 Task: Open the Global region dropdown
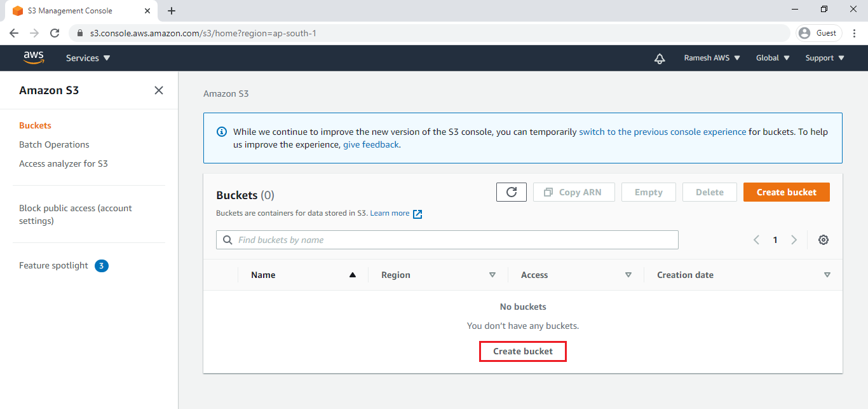[773, 58]
